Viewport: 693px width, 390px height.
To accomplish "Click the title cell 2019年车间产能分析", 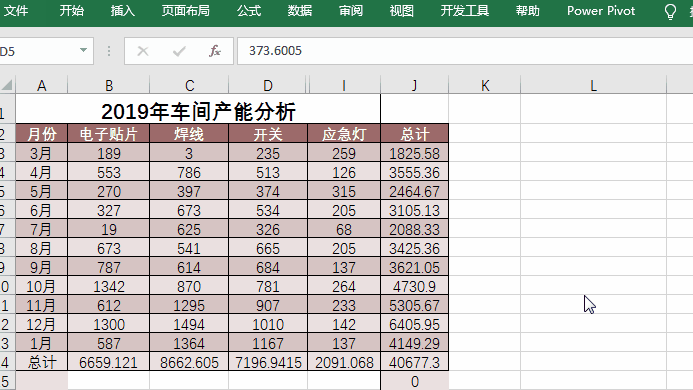I will [x=198, y=109].
